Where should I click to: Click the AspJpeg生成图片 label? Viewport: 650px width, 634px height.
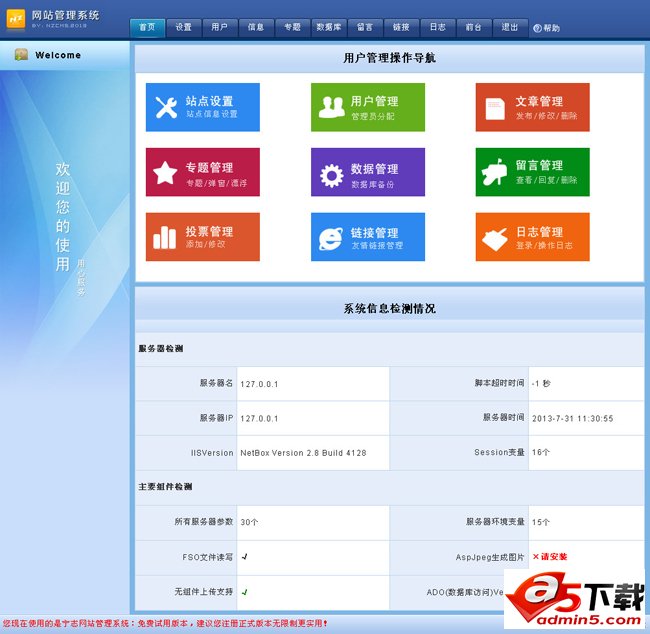(x=490, y=557)
